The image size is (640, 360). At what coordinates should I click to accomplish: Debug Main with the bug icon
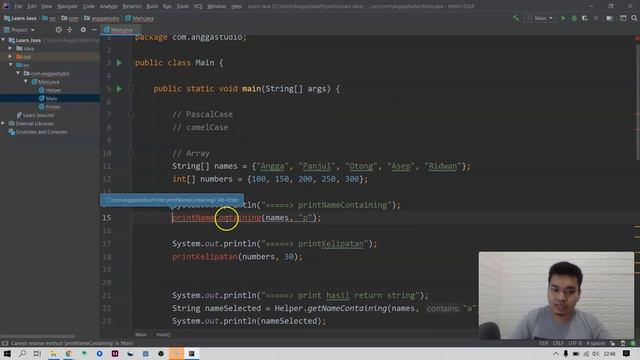574,18
